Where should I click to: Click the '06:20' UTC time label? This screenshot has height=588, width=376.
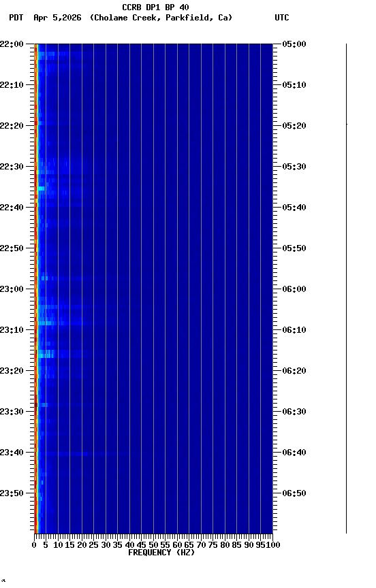coord(294,372)
